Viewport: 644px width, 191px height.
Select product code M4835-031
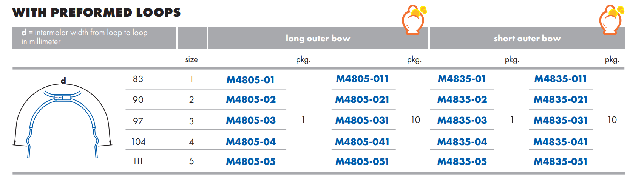coord(561,120)
